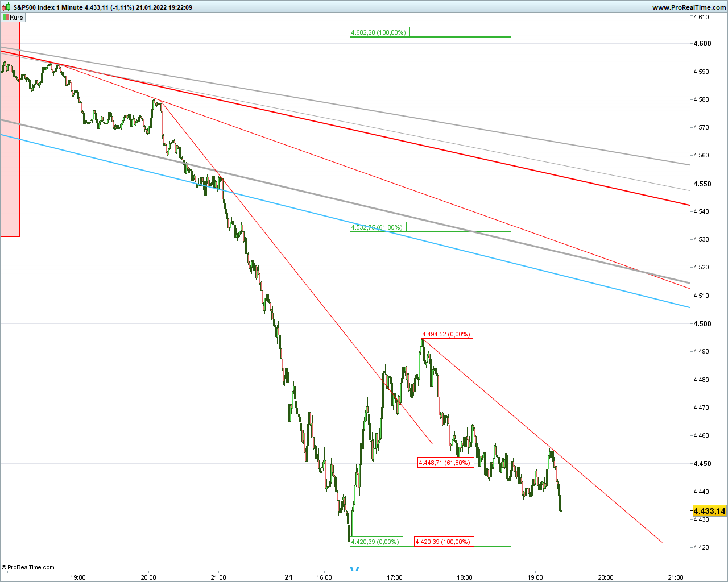Click the red-green mini candle icon beside Kurs

coord(5,17)
